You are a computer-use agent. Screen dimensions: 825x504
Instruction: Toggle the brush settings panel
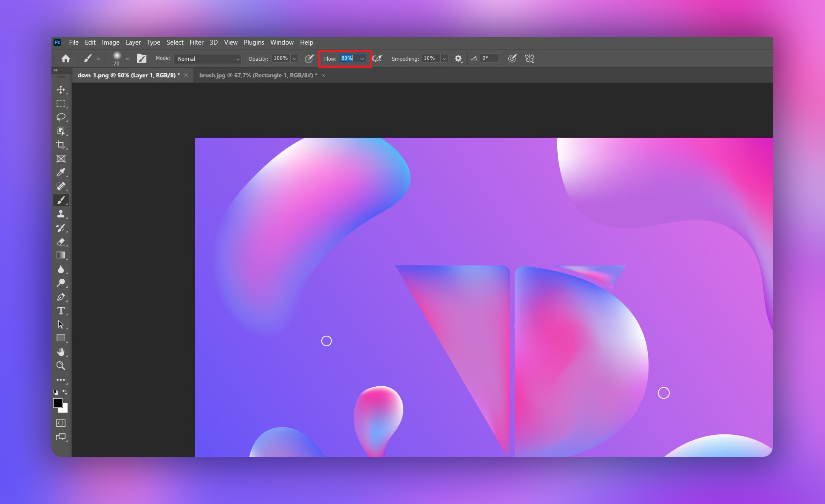point(142,59)
